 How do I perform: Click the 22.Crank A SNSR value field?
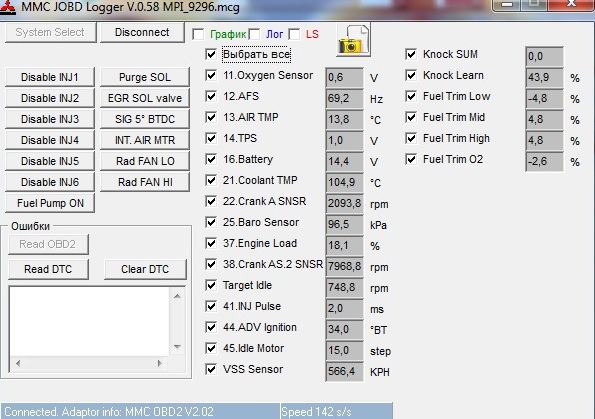pos(345,203)
